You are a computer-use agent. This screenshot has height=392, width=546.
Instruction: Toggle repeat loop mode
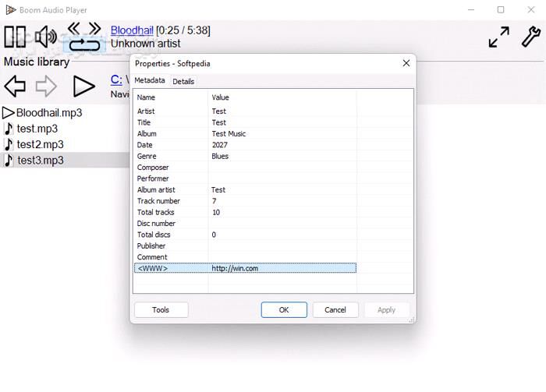tap(84, 44)
